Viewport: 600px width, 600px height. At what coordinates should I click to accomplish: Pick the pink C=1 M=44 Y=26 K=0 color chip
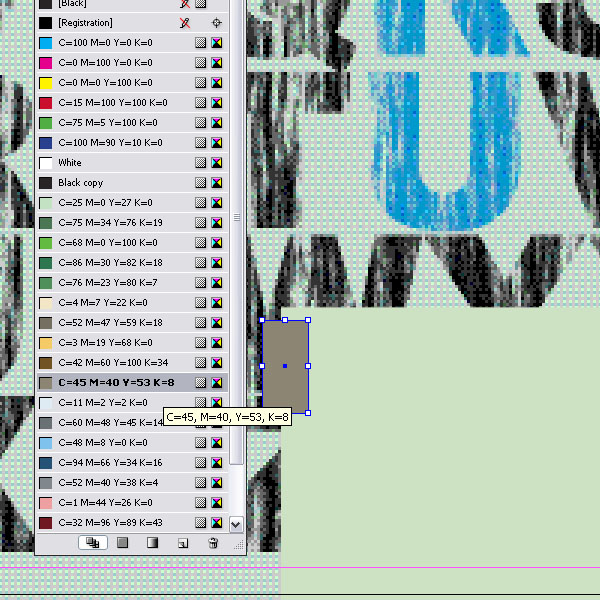(46, 502)
